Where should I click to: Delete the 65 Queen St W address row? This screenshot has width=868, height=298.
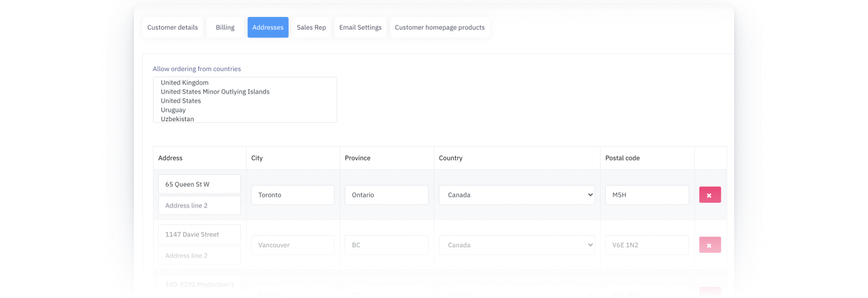(709, 195)
